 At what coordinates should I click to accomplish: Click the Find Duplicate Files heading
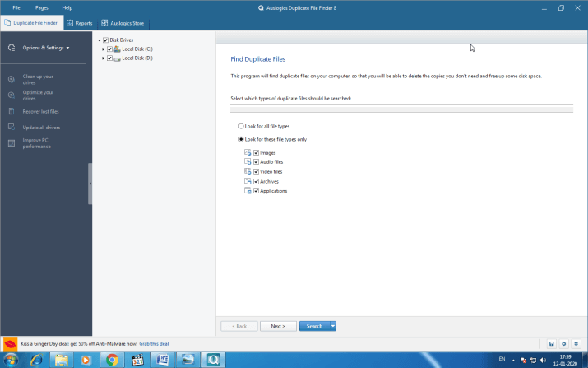(x=258, y=59)
